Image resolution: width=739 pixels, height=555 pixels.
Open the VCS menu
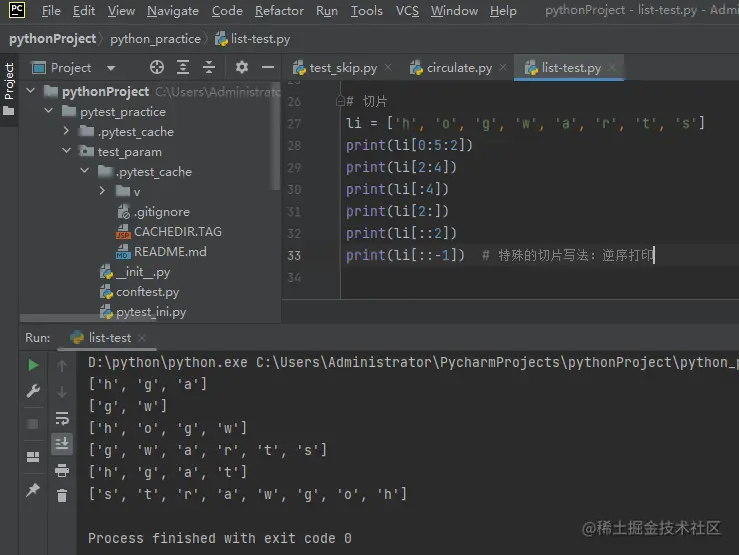pos(407,10)
